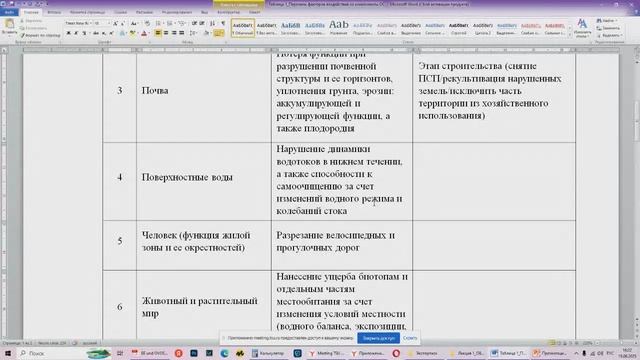Toggle Superscript formatting
This screenshot has height=360, width=640.
coord(111,33)
